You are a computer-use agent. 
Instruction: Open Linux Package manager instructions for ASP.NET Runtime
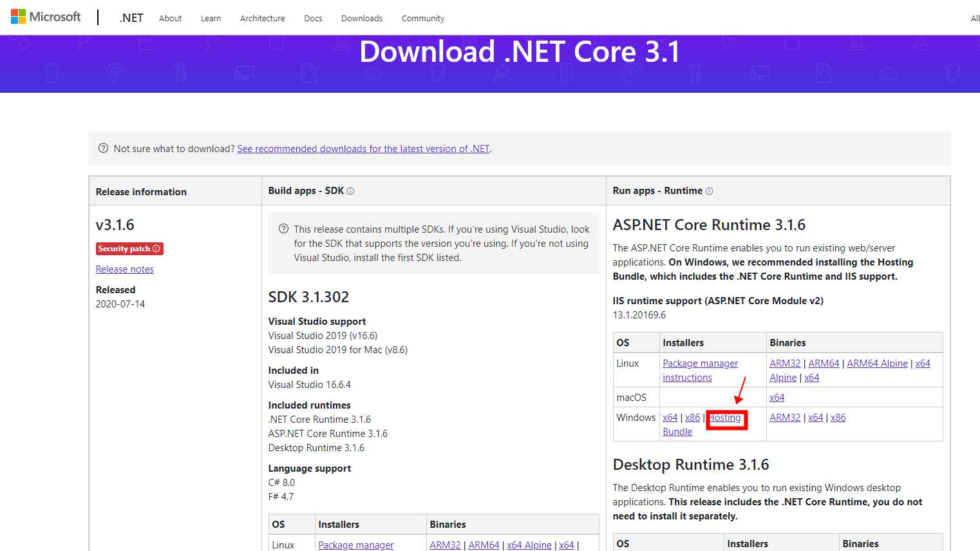click(700, 371)
